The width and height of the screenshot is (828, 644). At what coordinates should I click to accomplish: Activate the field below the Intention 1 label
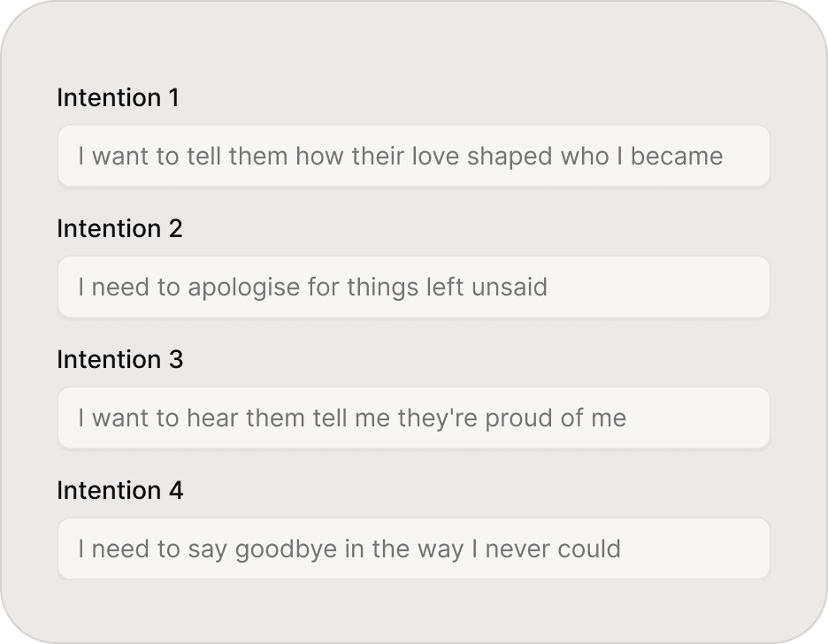pos(413,157)
